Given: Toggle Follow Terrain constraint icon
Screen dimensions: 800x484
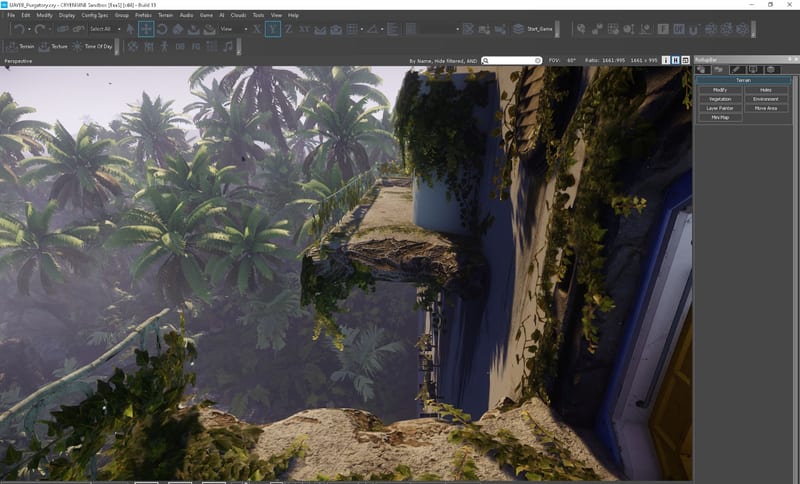Looking at the screenshot, I should point(320,29).
